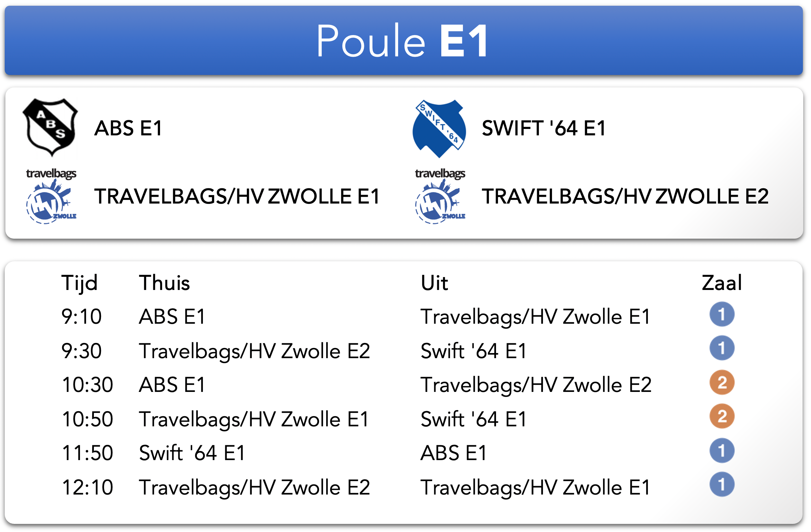Click the HV Zwolle logo beside E1
811x532 pixels.
click(51, 196)
